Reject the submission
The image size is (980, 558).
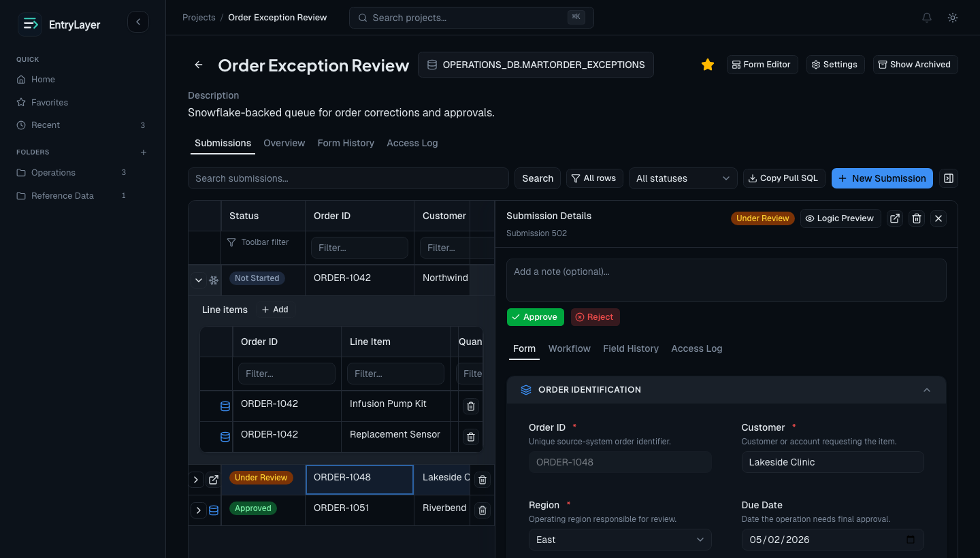pos(595,317)
